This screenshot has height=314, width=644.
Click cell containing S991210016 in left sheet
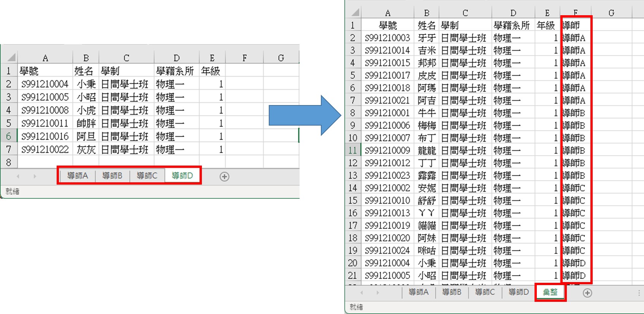click(x=45, y=136)
